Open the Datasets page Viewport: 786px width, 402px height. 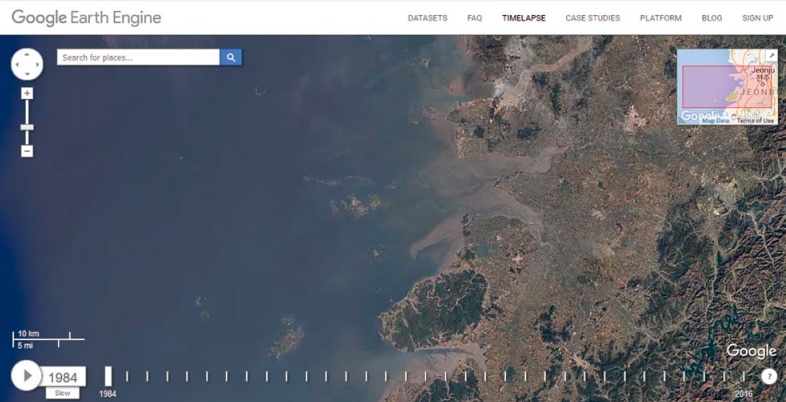pyautogui.click(x=428, y=18)
